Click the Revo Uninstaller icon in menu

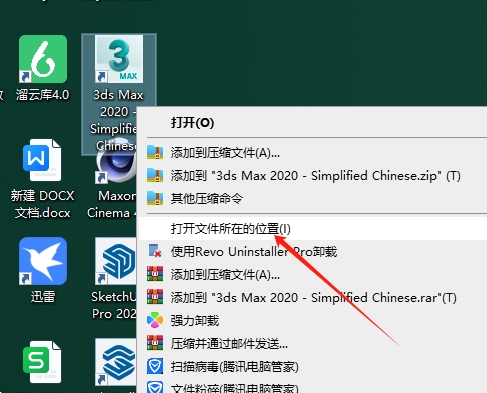[155, 251]
